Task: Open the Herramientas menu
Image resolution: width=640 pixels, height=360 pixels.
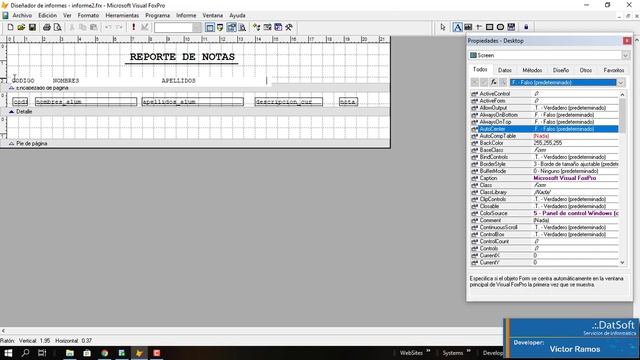Action: (x=122, y=15)
